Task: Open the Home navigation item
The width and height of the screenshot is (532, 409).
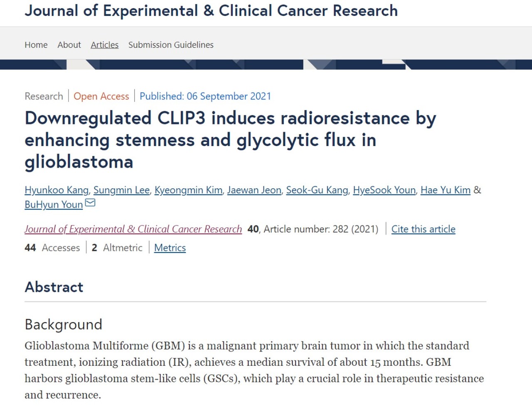Action: pos(36,45)
